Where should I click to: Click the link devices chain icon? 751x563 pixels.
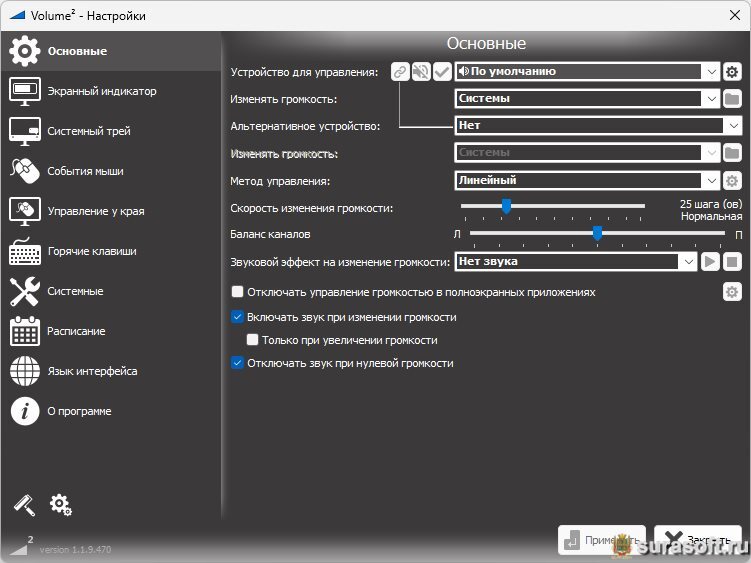[400, 72]
